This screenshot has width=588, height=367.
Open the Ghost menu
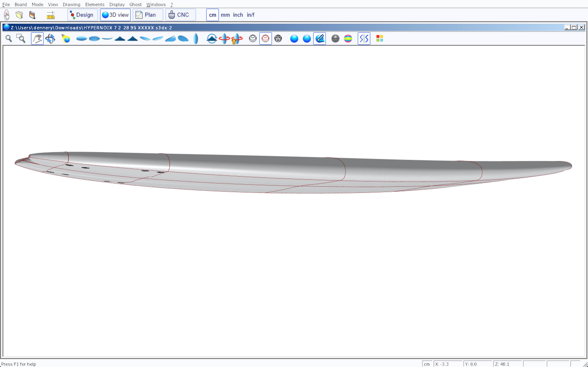point(135,4)
